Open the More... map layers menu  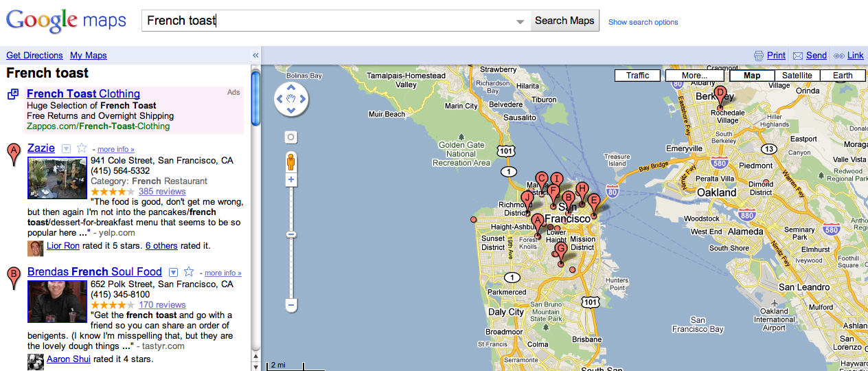695,76
